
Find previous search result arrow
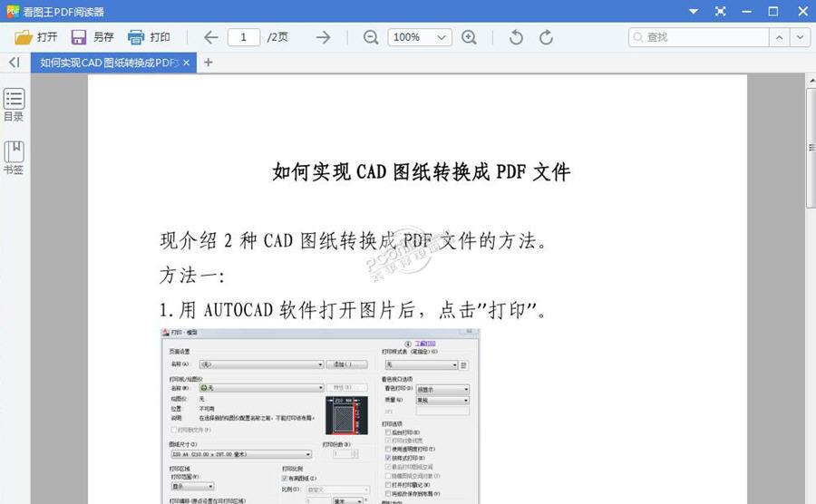click(779, 37)
